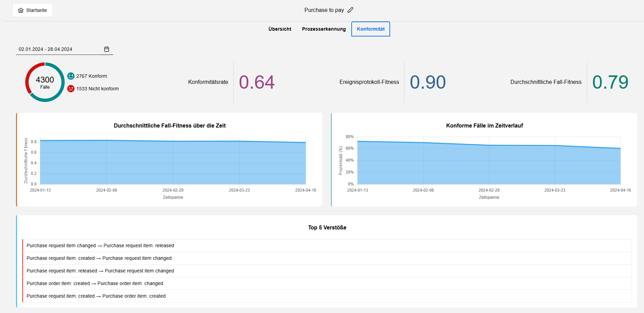The image size is (644, 313).
Task: Click the house icon in Startseite button
Action: [21, 10]
